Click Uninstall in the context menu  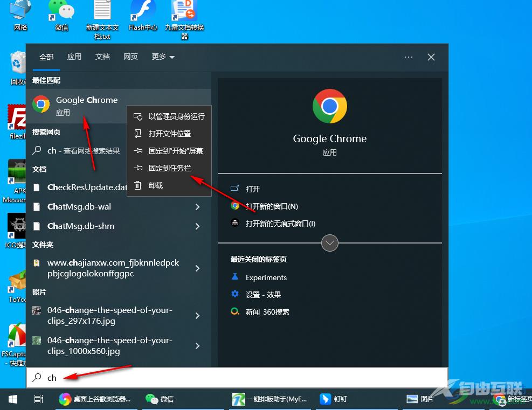pyautogui.click(x=155, y=185)
